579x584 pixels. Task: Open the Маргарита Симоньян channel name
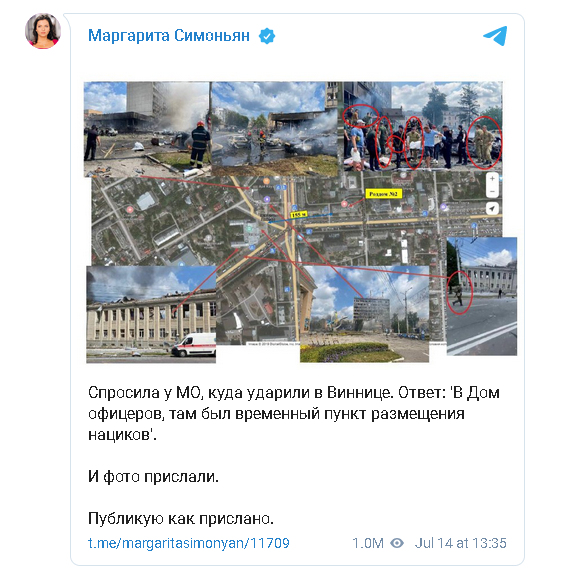click(x=169, y=36)
